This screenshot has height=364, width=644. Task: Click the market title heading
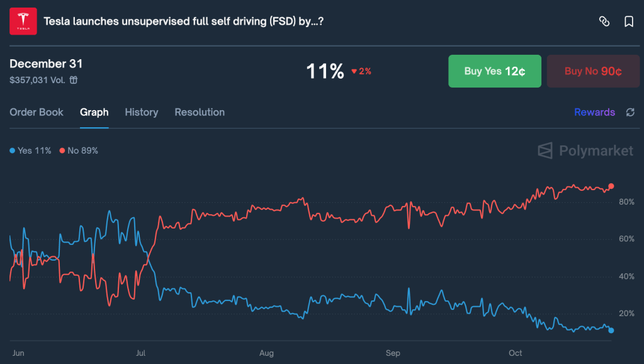183,21
